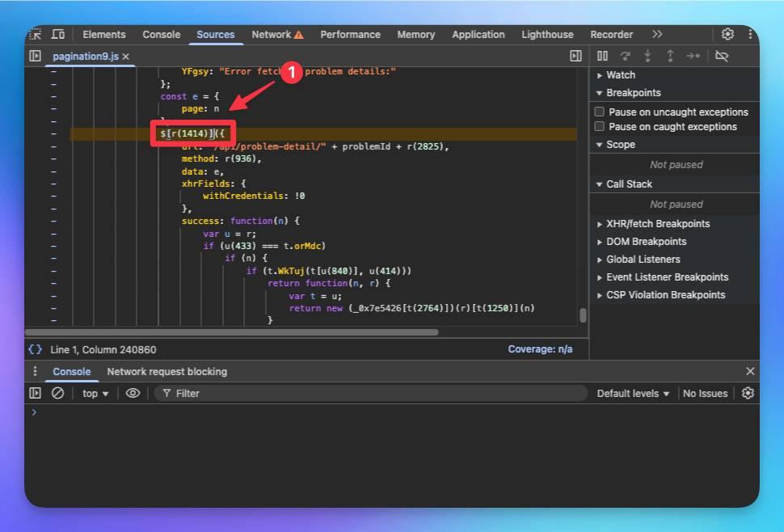Toggle the debugger sidebar panel icon
The image size is (784, 532).
click(575, 56)
